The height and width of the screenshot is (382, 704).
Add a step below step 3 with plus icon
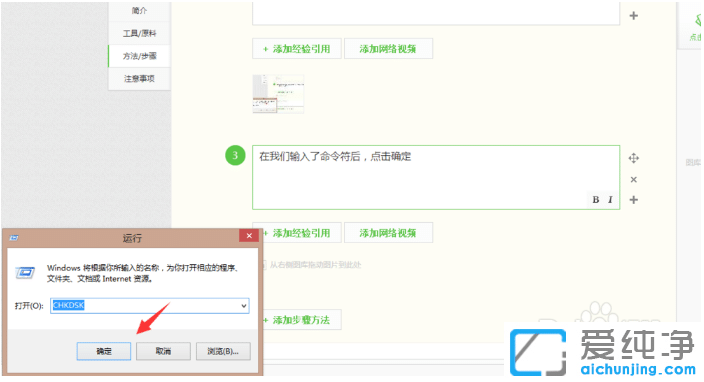click(x=634, y=200)
